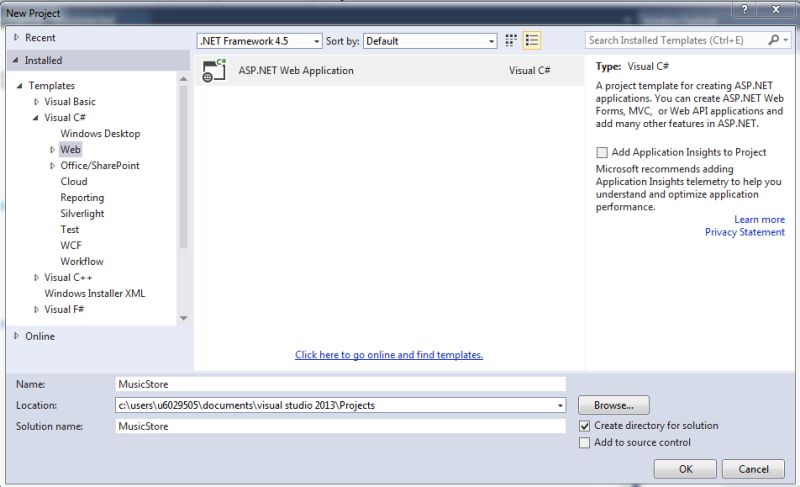Enable Add to source control
Viewport: 800px width, 487px height.
point(584,443)
